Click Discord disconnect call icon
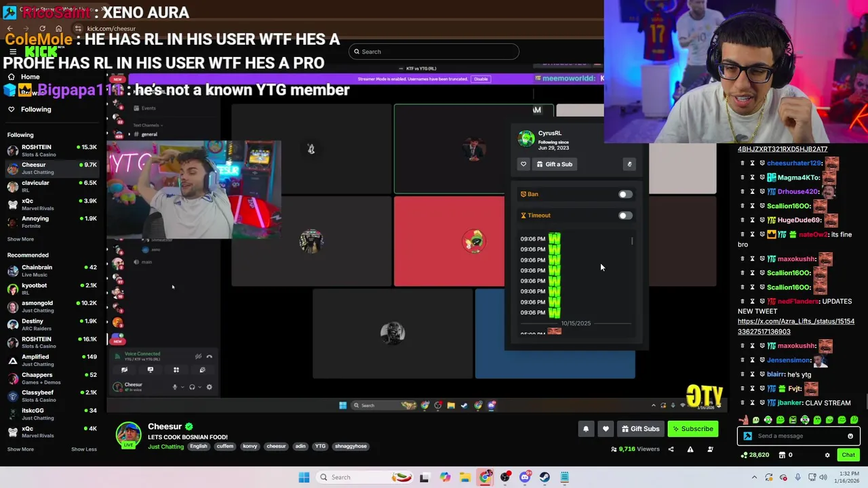The height and width of the screenshot is (488, 868). 210,356
